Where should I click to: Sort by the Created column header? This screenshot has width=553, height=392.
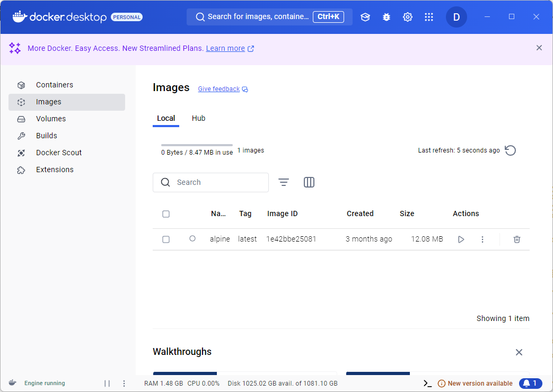pyautogui.click(x=360, y=213)
